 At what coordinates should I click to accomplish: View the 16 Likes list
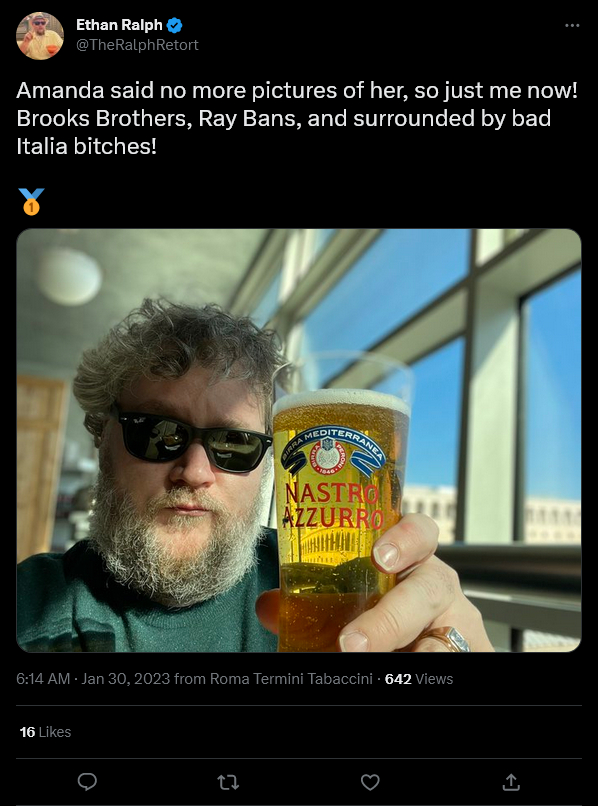click(45, 732)
